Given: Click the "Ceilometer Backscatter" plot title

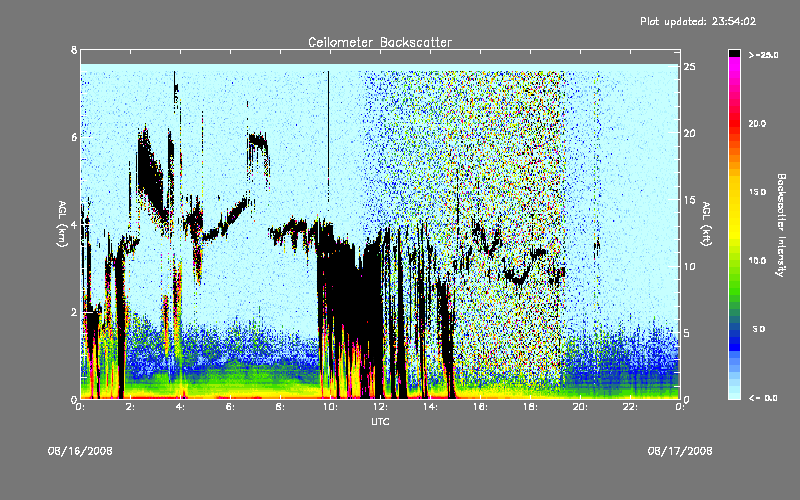Looking at the screenshot, I should point(380,42).
